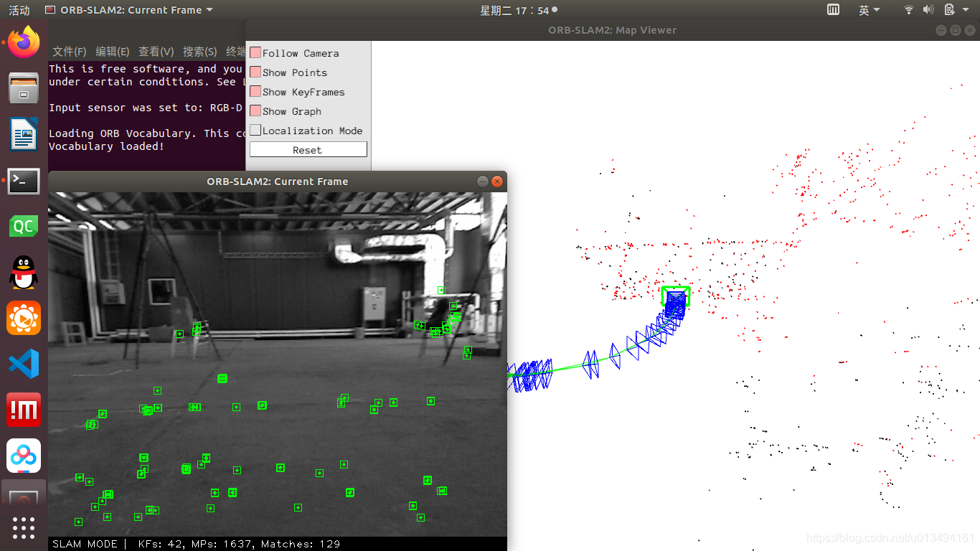Open the terminal 搜索(S) menu

click(200, 52)
